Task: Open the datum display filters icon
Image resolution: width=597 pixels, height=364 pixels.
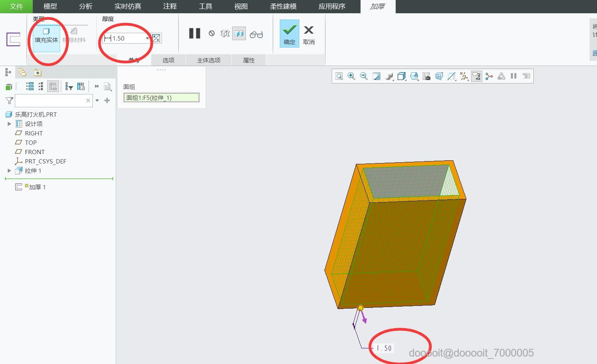Action: tap(464, 76)
